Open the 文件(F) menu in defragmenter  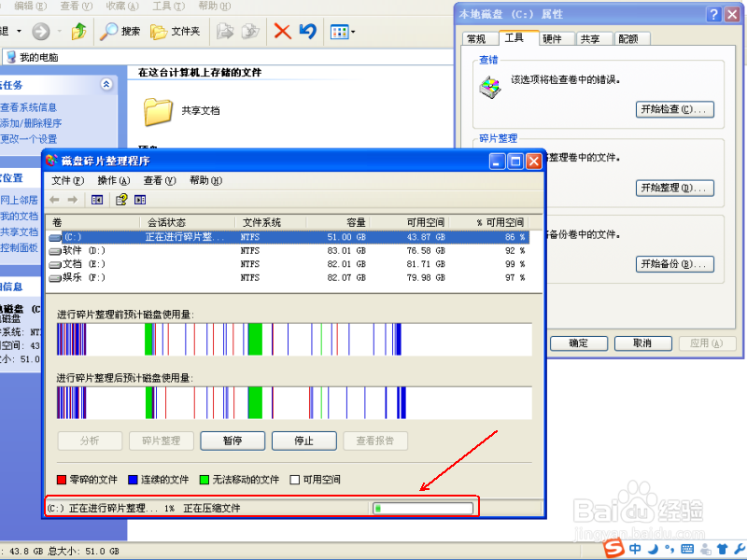pyautogui.click(x=67, y=180)
